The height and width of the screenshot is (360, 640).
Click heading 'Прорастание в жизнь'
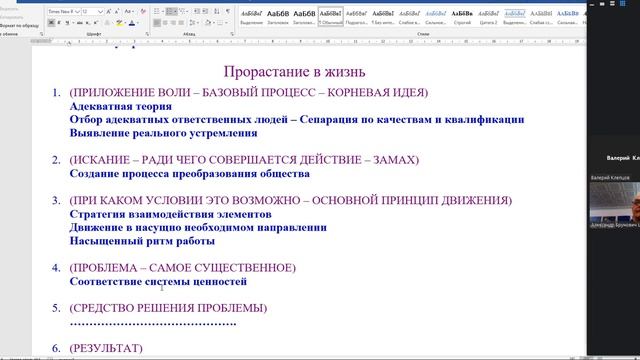(x=294, y=72)
